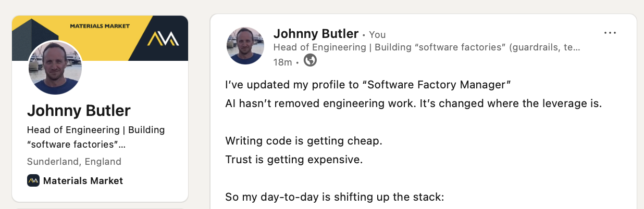Screen dimensions: 644x209
Task: Click the "AI hasn't removed engineering work" line
Action: (413, 103)
